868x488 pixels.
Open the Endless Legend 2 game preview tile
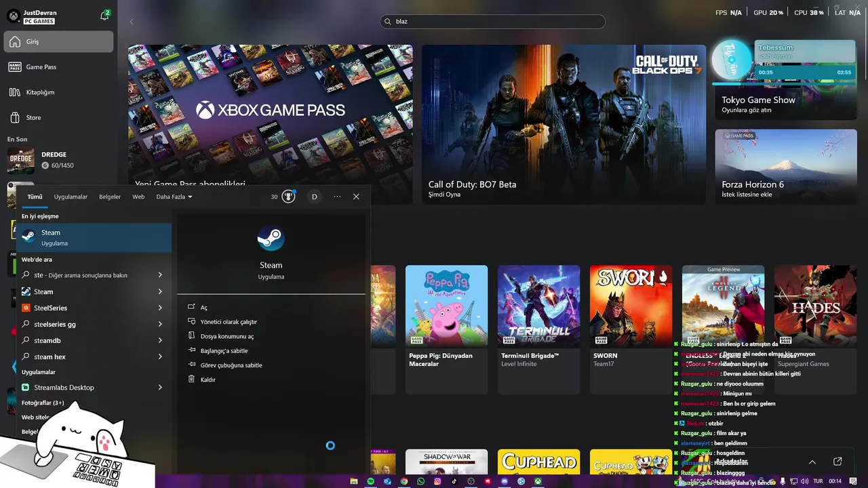click(x=723, y=329)
